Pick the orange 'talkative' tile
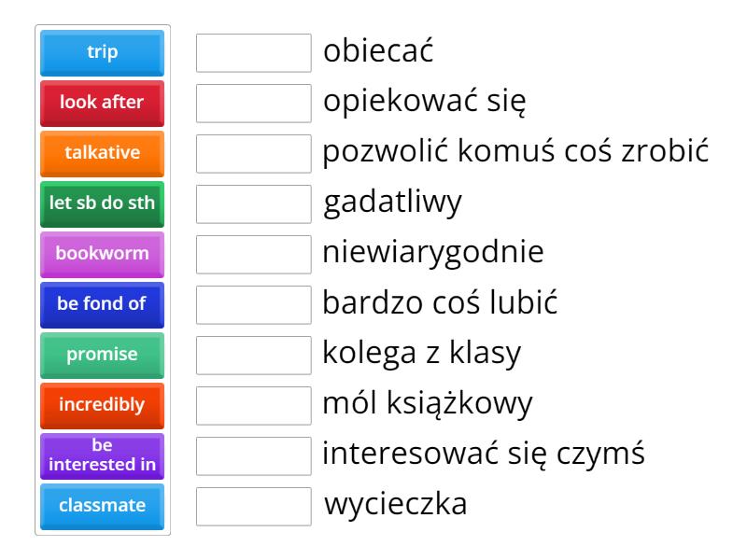The width and height of the screenshot is (747, 560). (103, 153)
